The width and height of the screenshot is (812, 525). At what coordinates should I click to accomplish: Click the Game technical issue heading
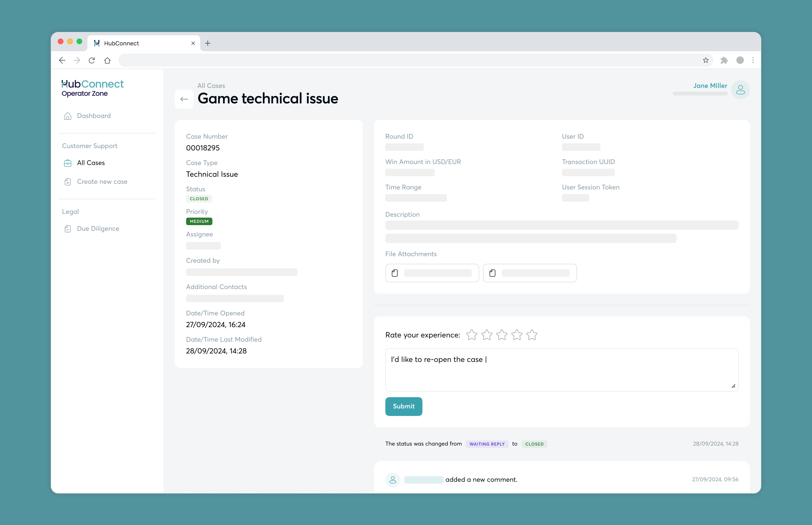(268, 98)
